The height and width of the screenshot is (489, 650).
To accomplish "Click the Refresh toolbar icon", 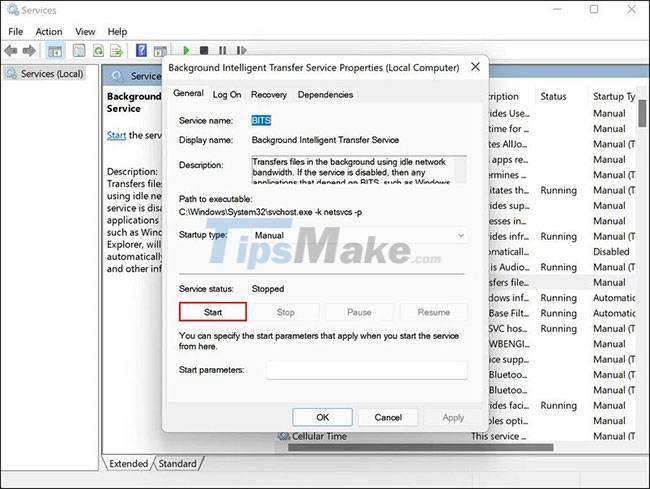I will (x=98, y=51).
